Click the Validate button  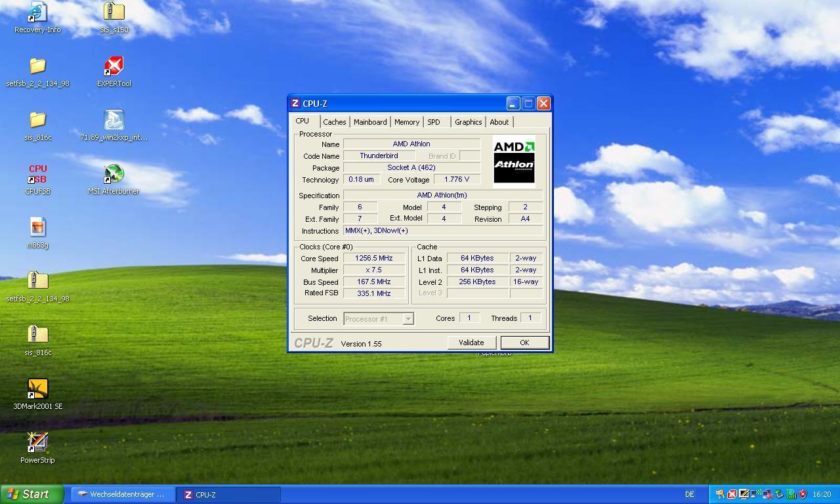tap(471, 343)
